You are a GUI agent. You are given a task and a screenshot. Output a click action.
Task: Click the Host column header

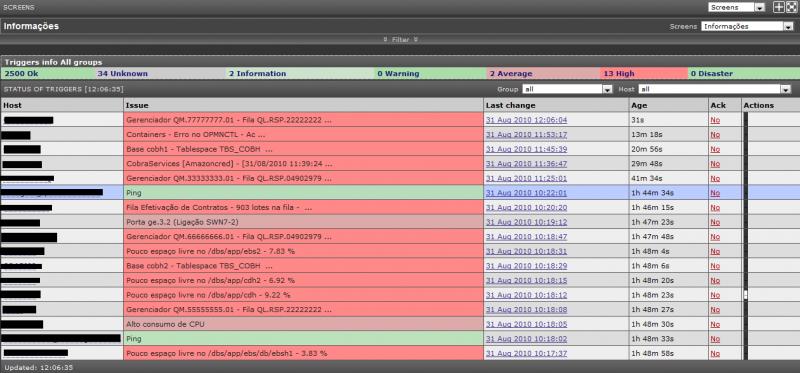point(62,105)
